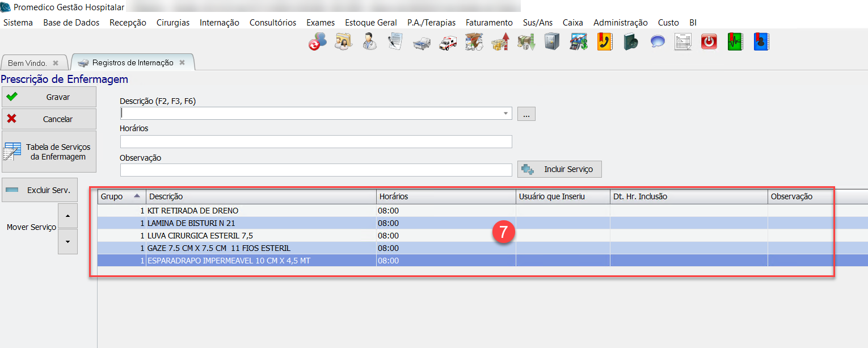Expand the Descrição combo box dropdown arrow
The image size is (868, 348).
click(x=505, y=114)
